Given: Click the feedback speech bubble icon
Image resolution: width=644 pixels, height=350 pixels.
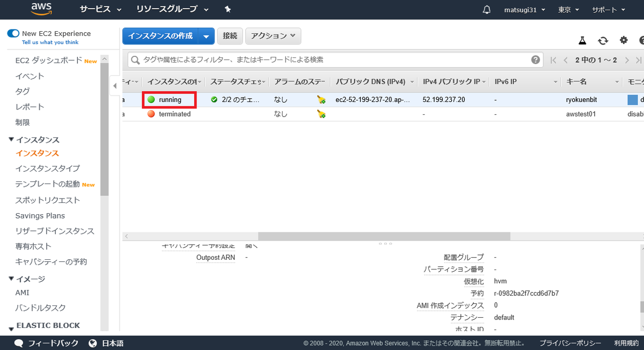Looking at the screenshot, I should pyautogui.click(x=19, y=343).
